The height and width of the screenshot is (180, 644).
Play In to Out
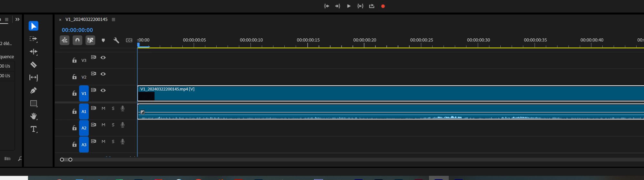[360, 6]
